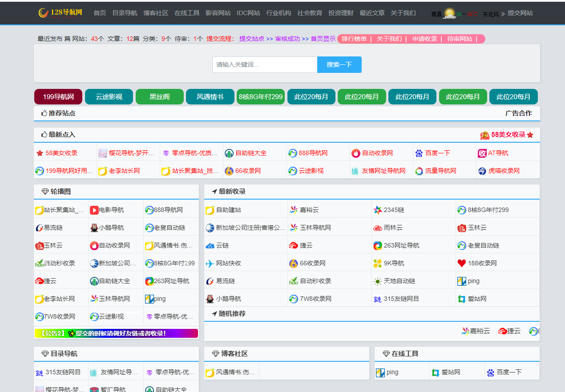The width and height of the screenshot is (565, 392).
Task: Click the 搜索一下 search button
Action: click(x=339, y=64)
